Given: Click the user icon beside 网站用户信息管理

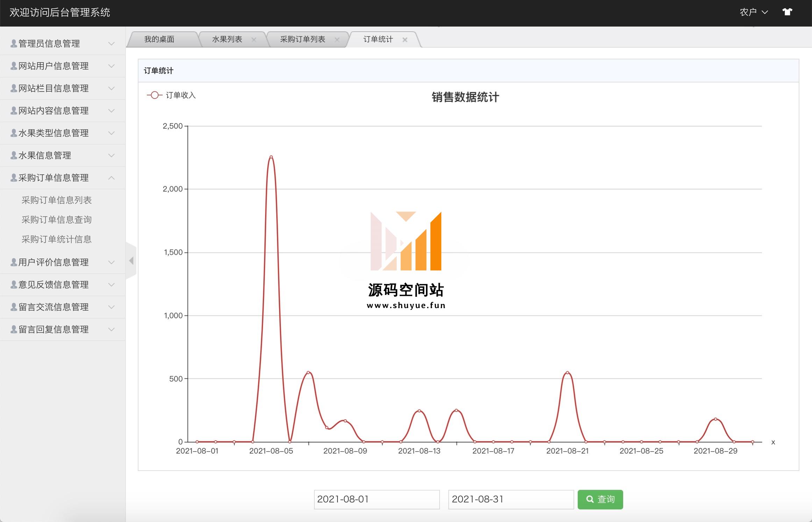Looking at the screenshot, I should [14, 66].
